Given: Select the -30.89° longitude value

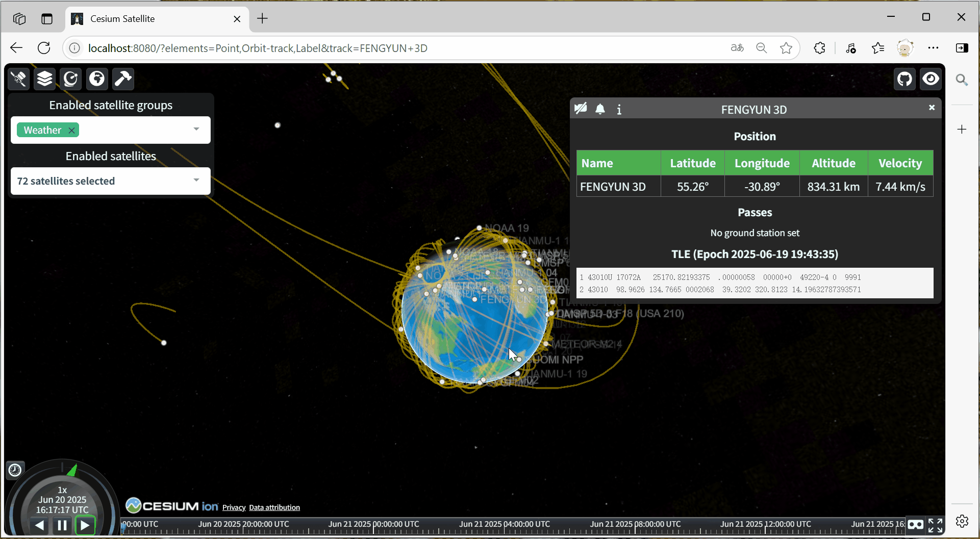Looking at the screenshot, I should [762, 187].
